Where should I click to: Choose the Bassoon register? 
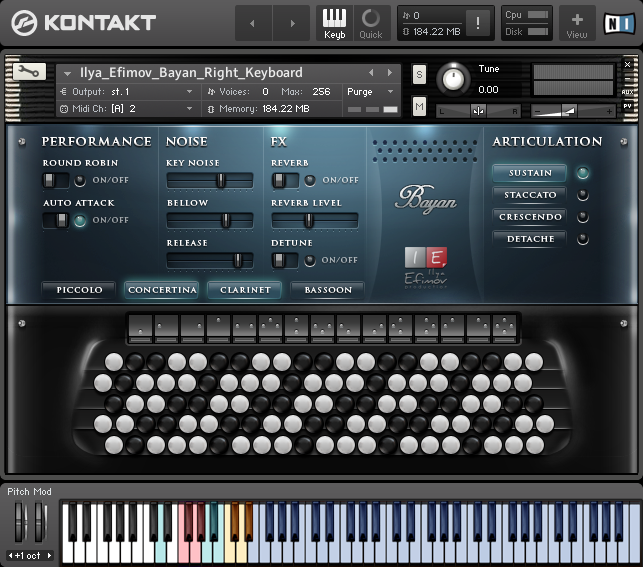tap(328, 290)
